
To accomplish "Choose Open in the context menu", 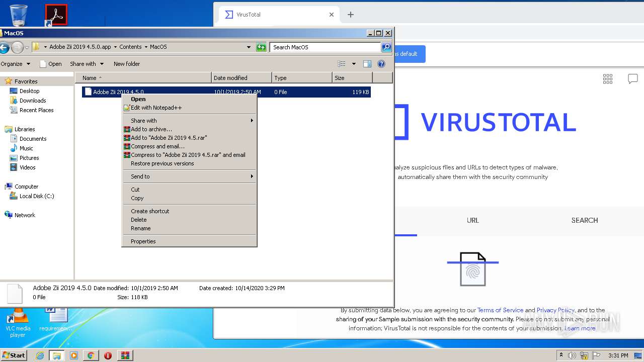I will click(190, 99).
